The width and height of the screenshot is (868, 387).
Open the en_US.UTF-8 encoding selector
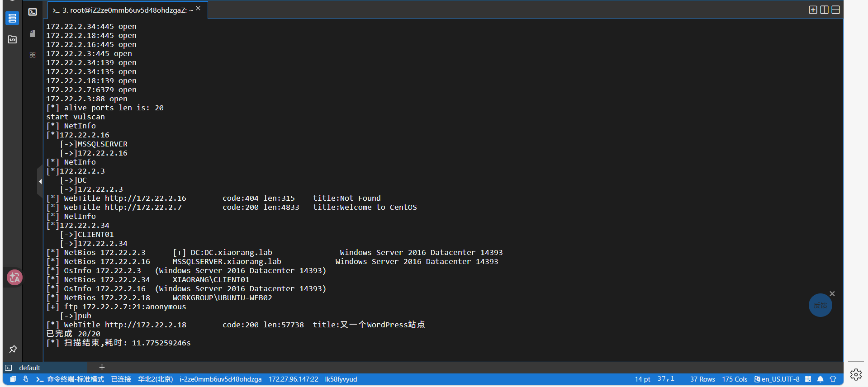click(x=777, y=379)
